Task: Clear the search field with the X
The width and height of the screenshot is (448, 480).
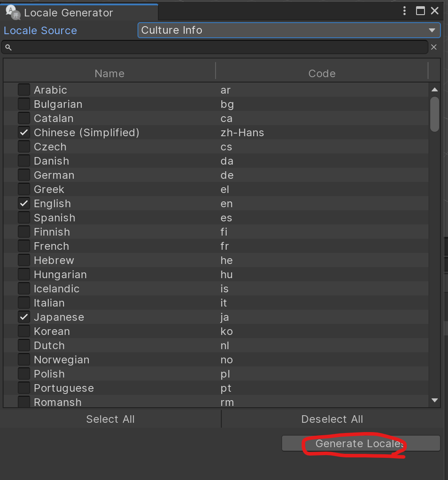Action: [x=434, y=47]
